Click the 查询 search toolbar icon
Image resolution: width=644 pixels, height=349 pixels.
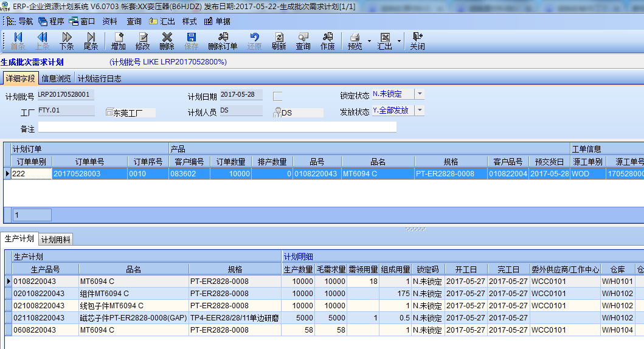click(x=303, y=41)
